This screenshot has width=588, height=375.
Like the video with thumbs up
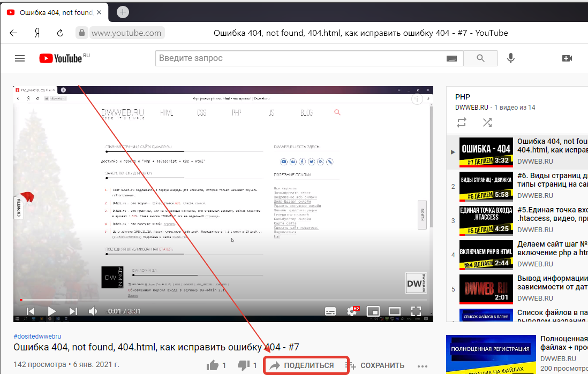pyautogui.click(x=213, y=365)
